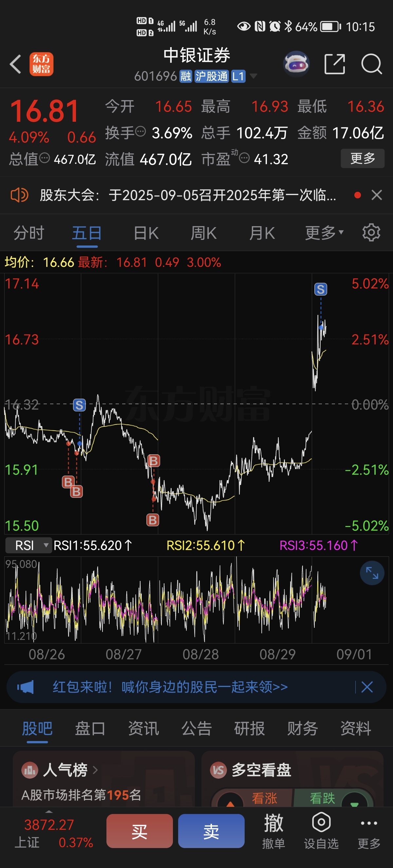Viewport: 393px width, 868px height.
Task: Tap the Bluetooth status icon
Action: 288,26
